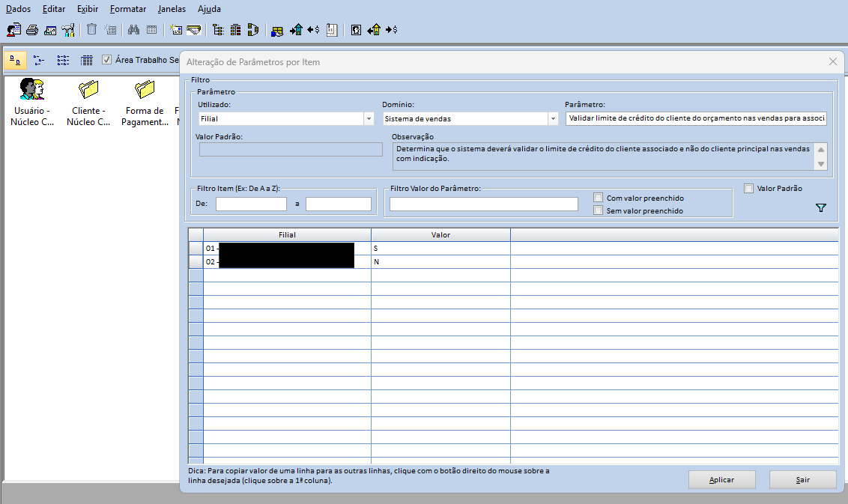Open the Forma de Pagamento folder icon

pyautogui.click(x=145, y=90)
